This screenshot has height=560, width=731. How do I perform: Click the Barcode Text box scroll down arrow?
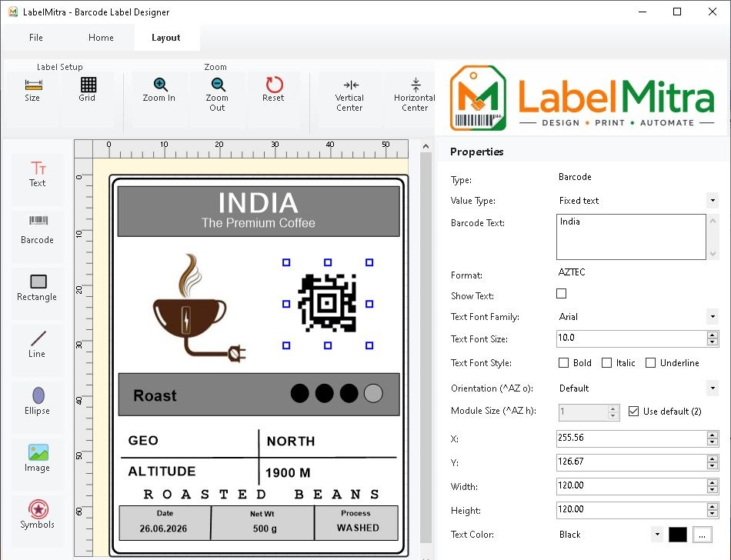(x=713, y=254)
